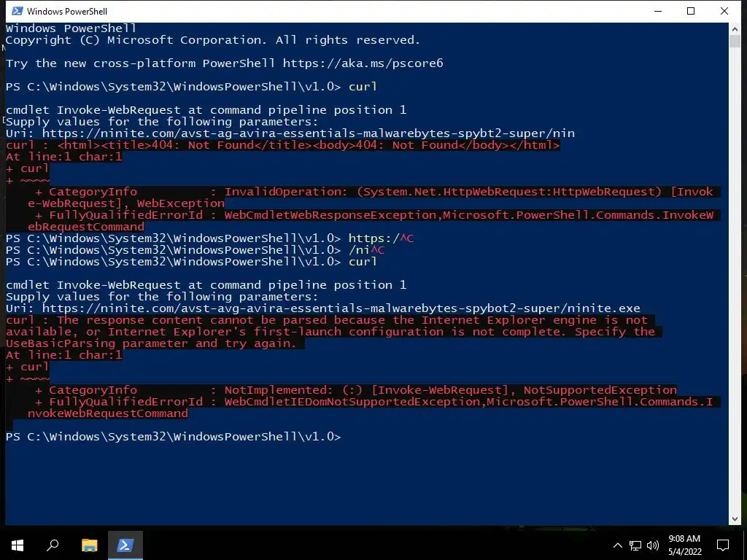747x560 pixels.
Task: Click the scrollbar down arrow
Action: pos(735,519)
